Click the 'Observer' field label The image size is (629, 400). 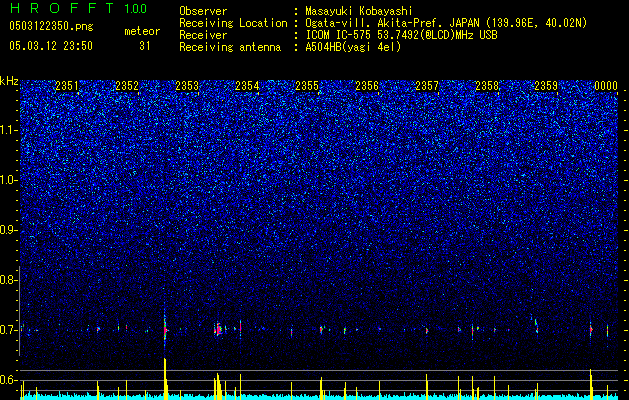[203, 11]
